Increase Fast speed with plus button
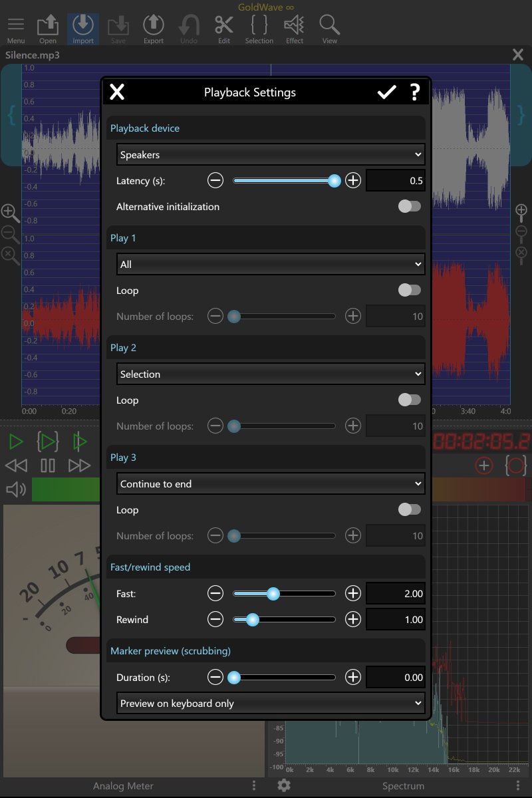532x798 pixels. click(353, 593)
